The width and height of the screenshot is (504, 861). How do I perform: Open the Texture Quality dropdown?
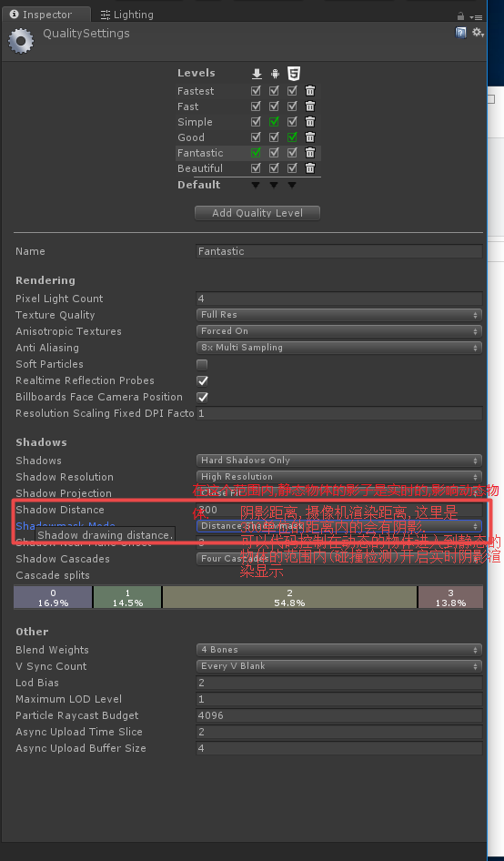[339, 315]
